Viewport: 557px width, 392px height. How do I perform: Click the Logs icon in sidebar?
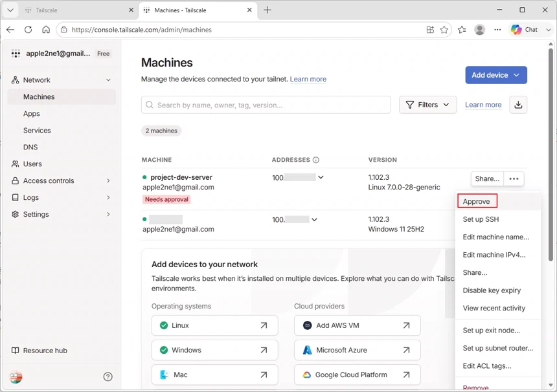coord(15,197)
